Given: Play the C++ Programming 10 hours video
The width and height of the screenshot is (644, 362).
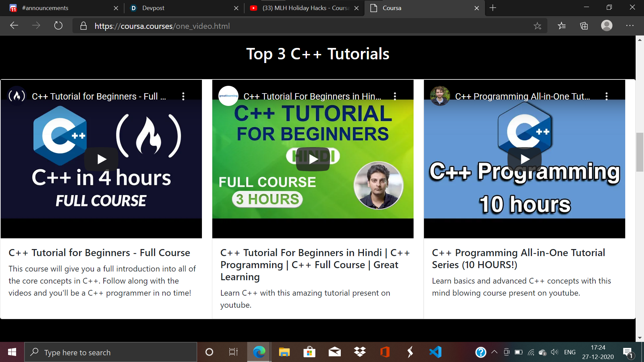Looking at the screenshot, I should click(x=525, y=159).
